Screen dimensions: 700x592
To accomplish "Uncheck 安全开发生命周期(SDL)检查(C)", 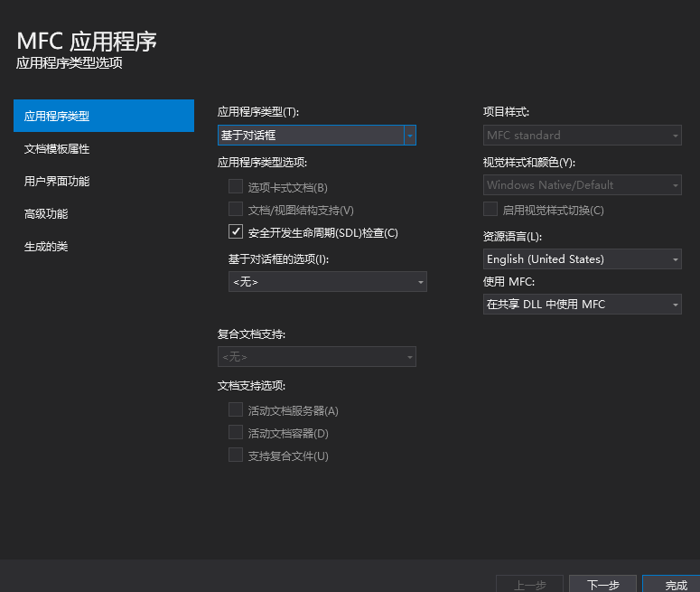I will [x=236, y=231].
